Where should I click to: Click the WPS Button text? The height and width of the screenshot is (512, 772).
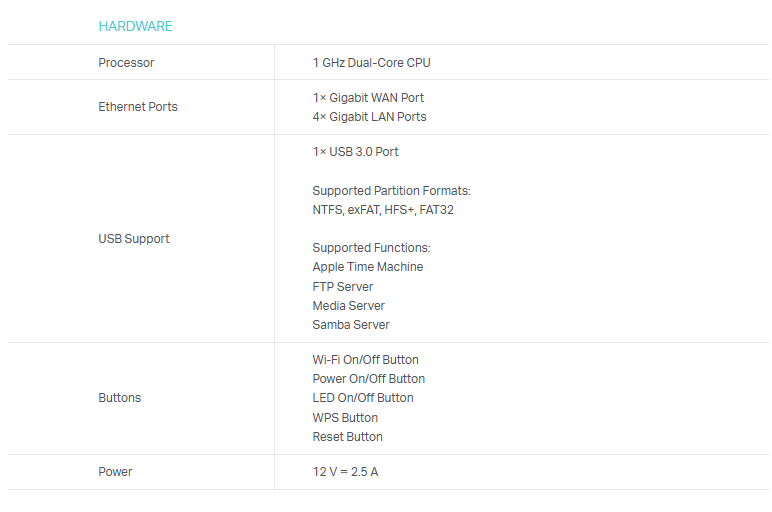coord(345,418)
